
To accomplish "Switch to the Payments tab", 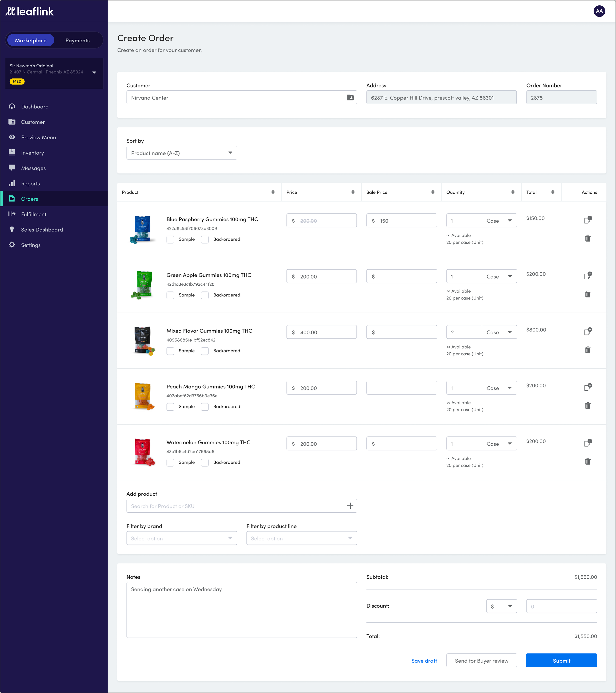I will (77, 40).
